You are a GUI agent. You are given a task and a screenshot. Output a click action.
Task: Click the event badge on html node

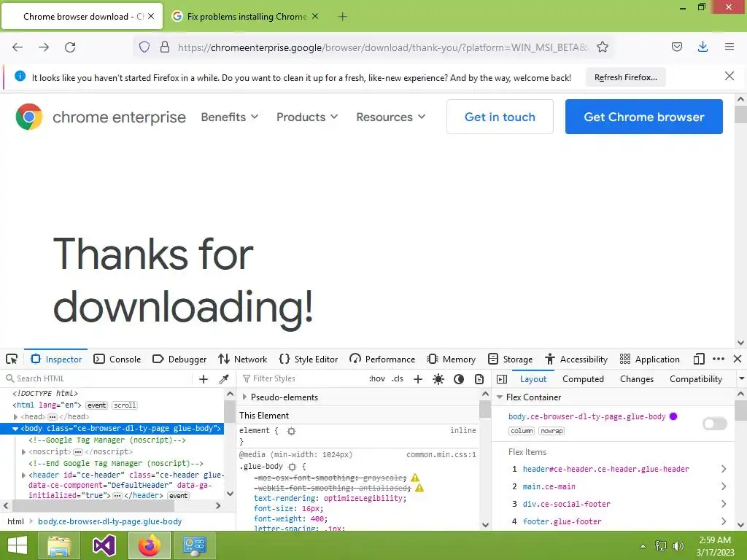pos(96,405)
